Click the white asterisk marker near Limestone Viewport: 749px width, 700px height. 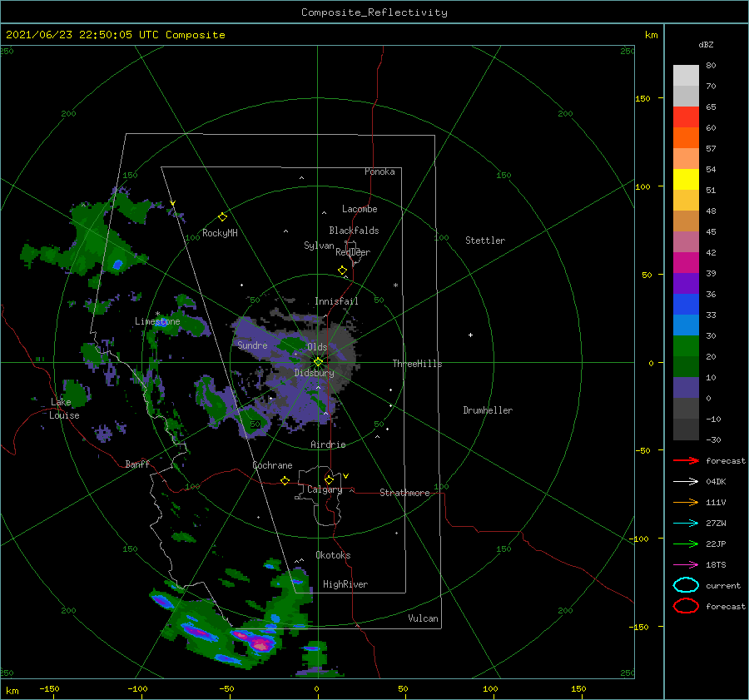tap(157, 314)
